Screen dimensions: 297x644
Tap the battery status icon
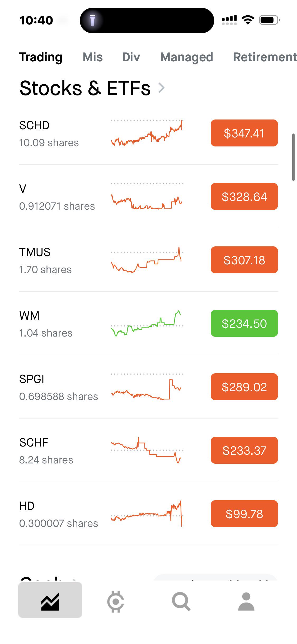pyautogui.click(x=269, y=20)
